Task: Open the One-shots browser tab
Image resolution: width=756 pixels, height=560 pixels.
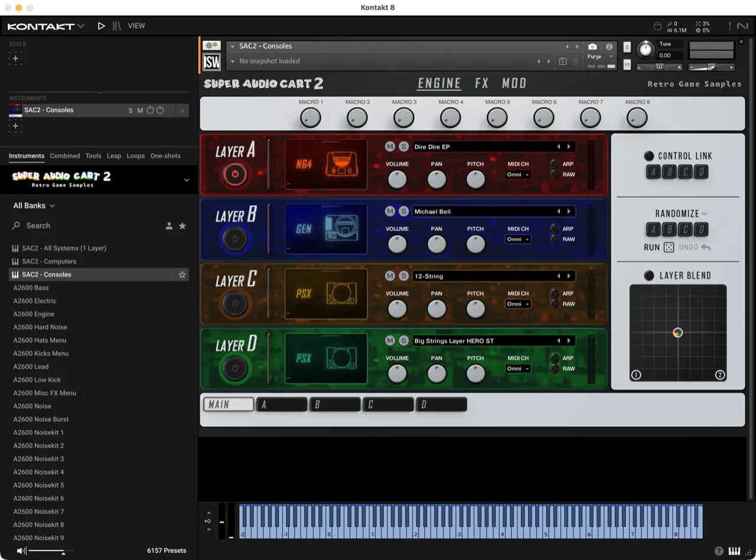Action: (x=165, y=156)
